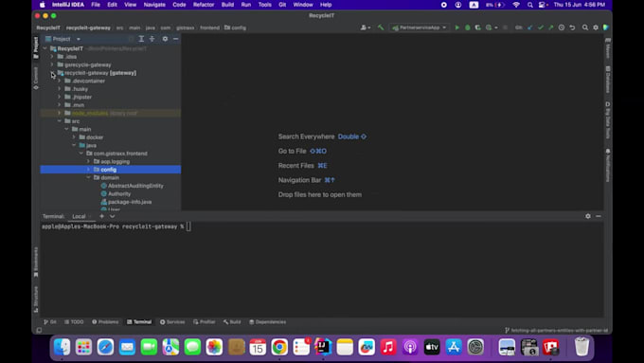Open the Navigate menu
The image size is (644, 363).
click(154, 5)
